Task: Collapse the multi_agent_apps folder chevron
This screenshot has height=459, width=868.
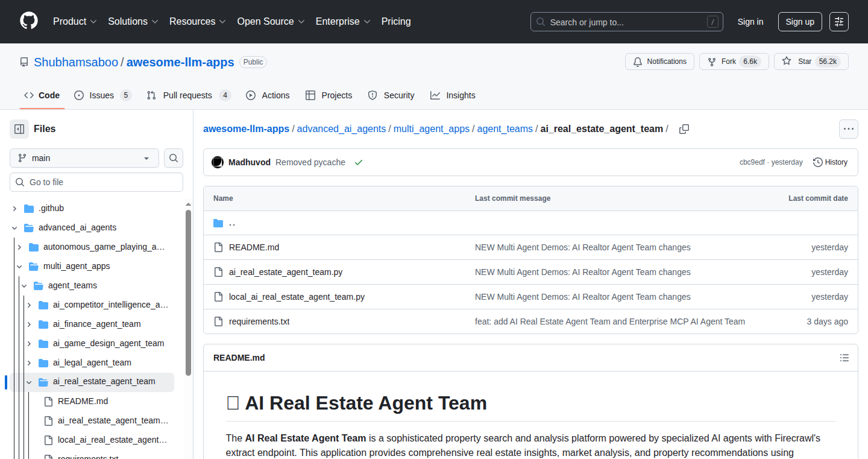Action: [x=19, y=266]
